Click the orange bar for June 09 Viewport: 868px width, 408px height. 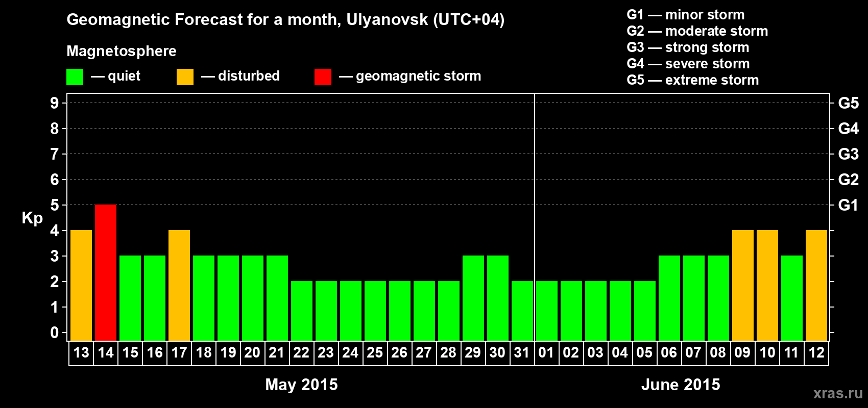[x=743, y=286]
